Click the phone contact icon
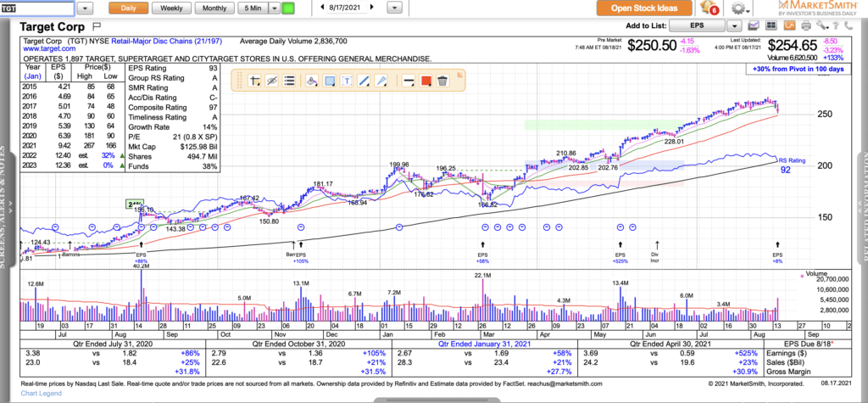 [849, 25]
